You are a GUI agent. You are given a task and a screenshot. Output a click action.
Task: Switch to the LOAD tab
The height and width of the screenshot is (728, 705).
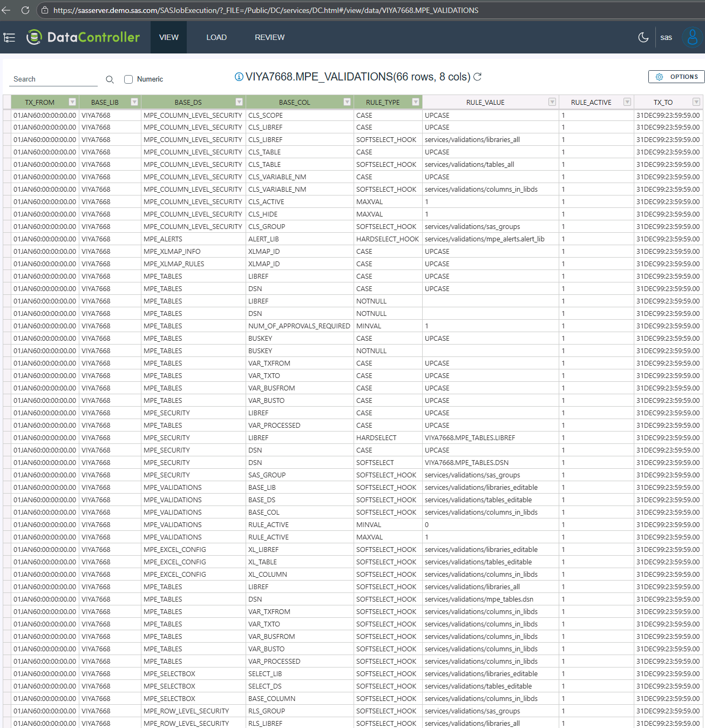tap(216, 37)
